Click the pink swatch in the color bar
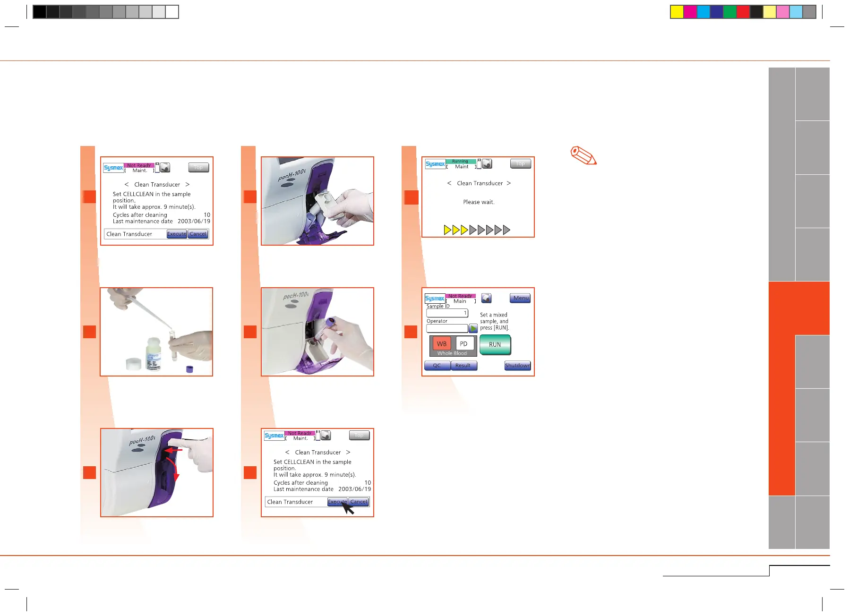 pyautogui.click(x=782, y=12)
